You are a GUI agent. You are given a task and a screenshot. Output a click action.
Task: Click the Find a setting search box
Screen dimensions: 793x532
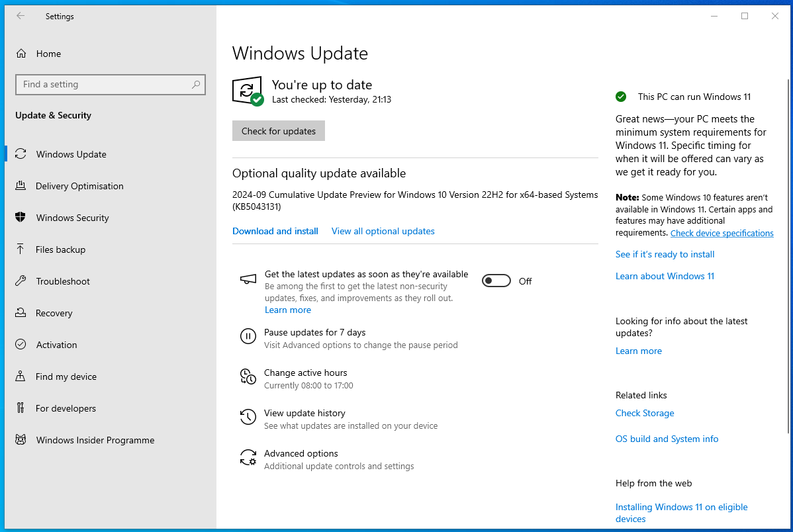pos(111,85)
